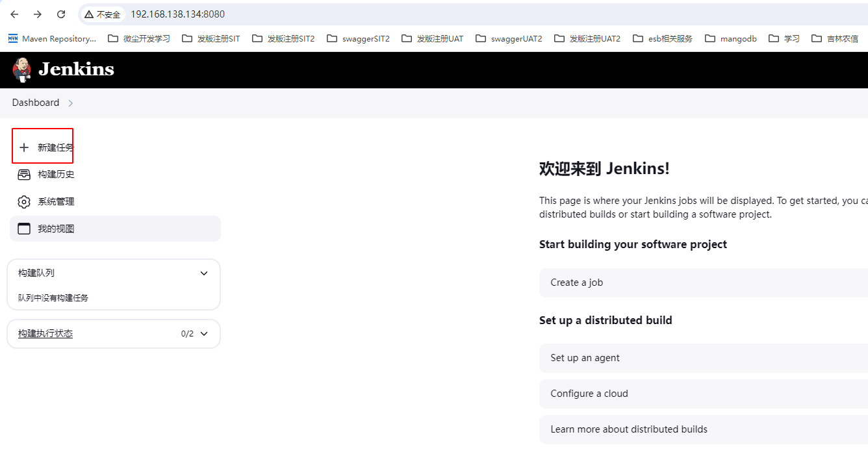Click the breadcrumb chevron after Dashboard
This screenshot has height=454, width=868.
(x=71, y=103)
